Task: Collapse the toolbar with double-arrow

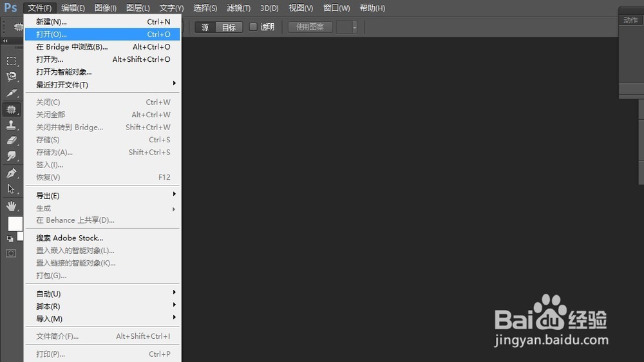Action: click(5, 41)
